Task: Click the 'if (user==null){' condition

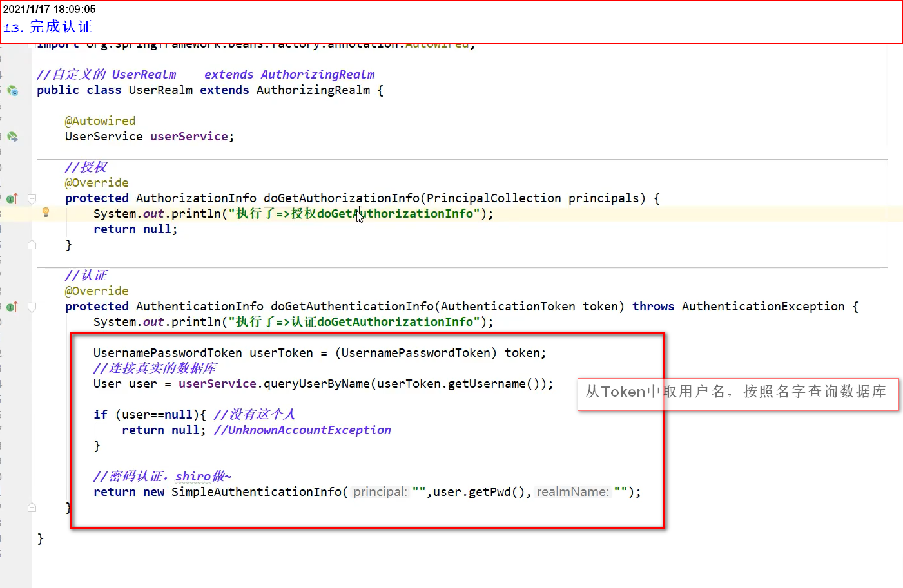Action: click(150, 415)
